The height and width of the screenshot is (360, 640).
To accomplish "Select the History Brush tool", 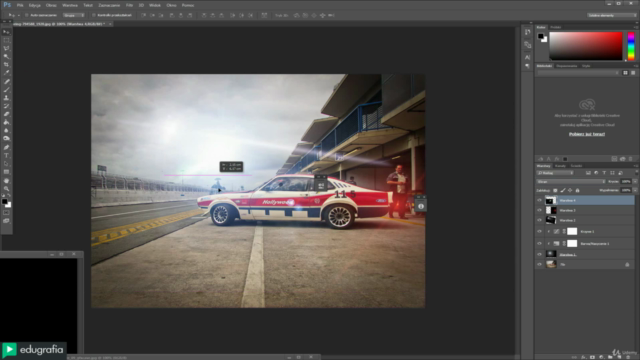I will click(6, 106).
